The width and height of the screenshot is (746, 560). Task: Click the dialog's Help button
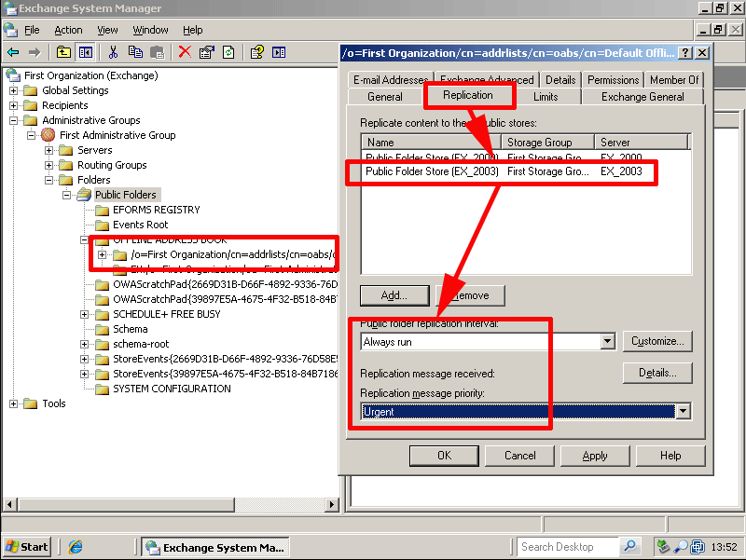pyautogui.click(x=670, y=456)
